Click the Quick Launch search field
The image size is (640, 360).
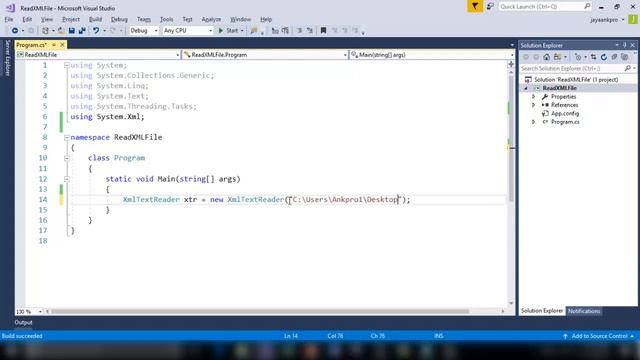pyautogui.click(x=545, y=7)
